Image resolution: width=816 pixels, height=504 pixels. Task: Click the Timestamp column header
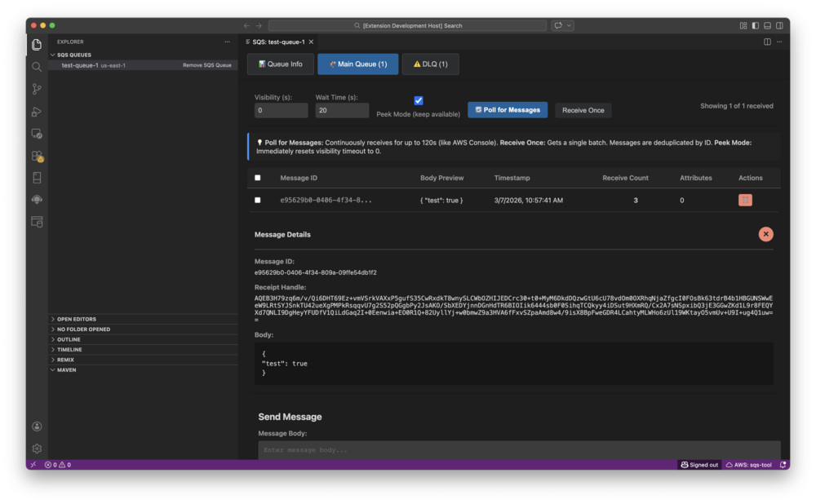pyautogui.click(x=512, y=178)
